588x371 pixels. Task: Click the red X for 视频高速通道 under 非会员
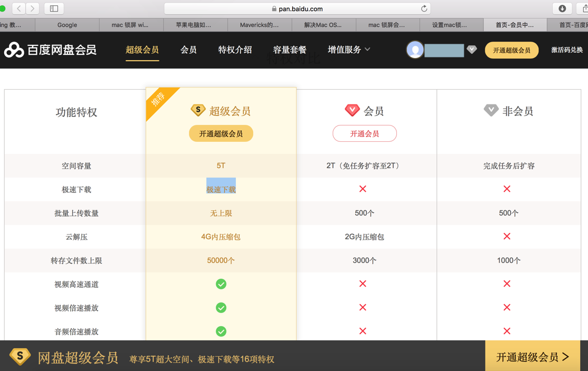tap(506, 284)
